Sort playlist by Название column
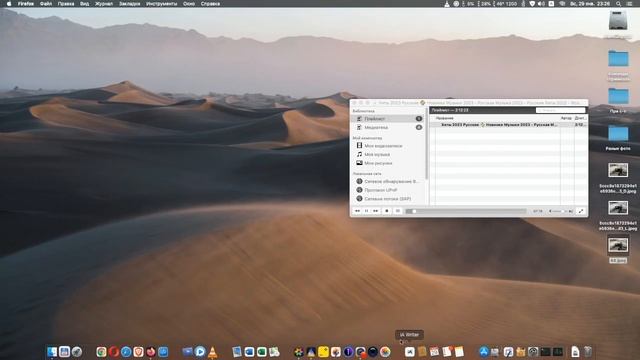640x360 pixels. pyautogui.click(x=444, y=118)
